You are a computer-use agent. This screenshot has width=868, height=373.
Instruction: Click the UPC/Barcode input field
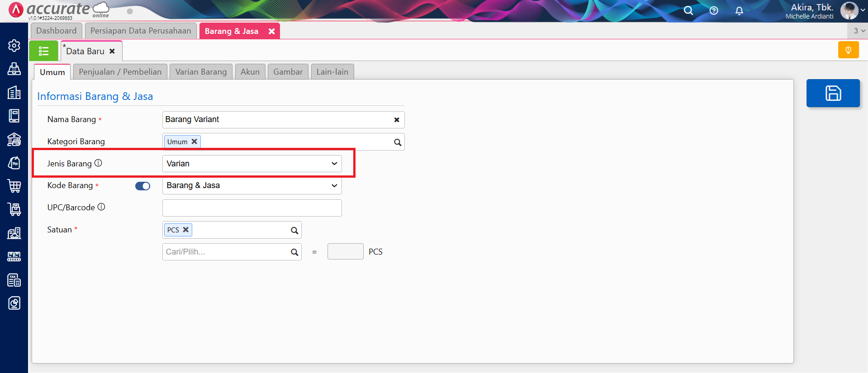(x=252, y=208)
